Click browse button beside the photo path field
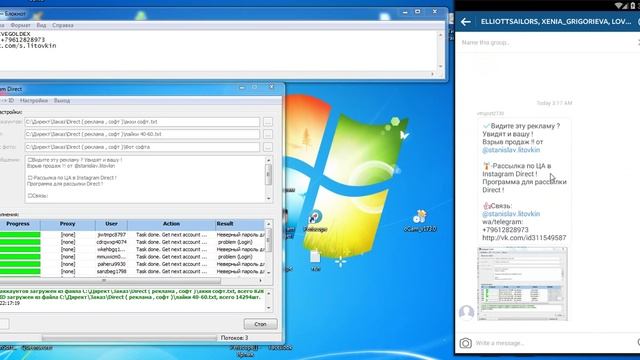640x360 pixels. coord(267,147)
